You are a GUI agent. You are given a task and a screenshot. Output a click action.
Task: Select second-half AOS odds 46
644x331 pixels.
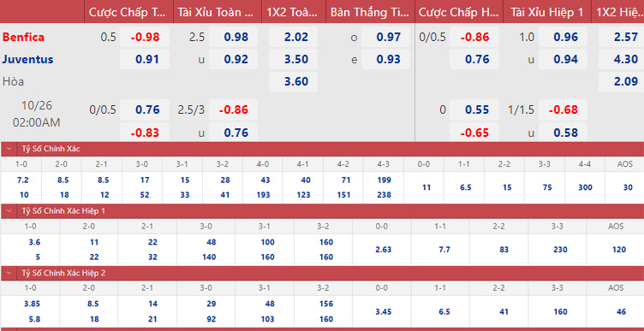coord(621,311)
